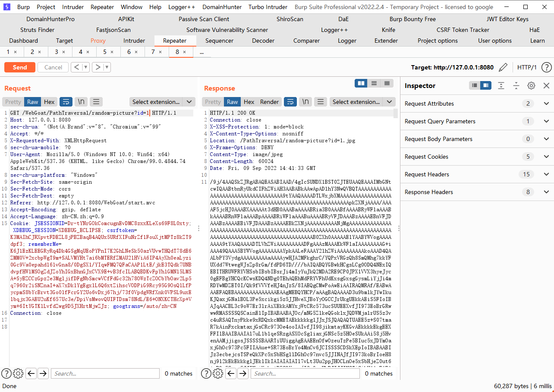Toggle non-printable characters in response
The height and width of the screenshot is (392, 554).
[x=305, y=102]
